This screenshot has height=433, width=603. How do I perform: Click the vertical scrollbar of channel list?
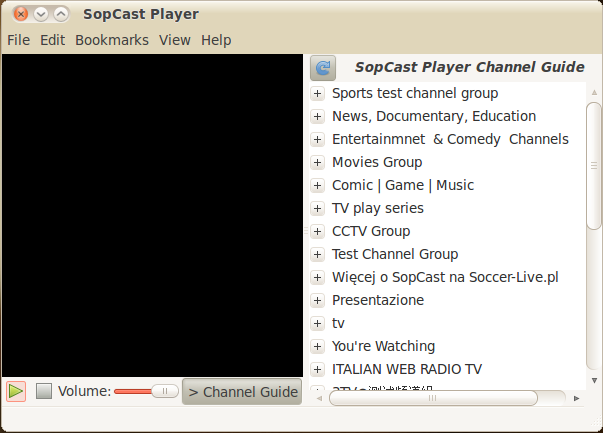(x=593, y=180)
